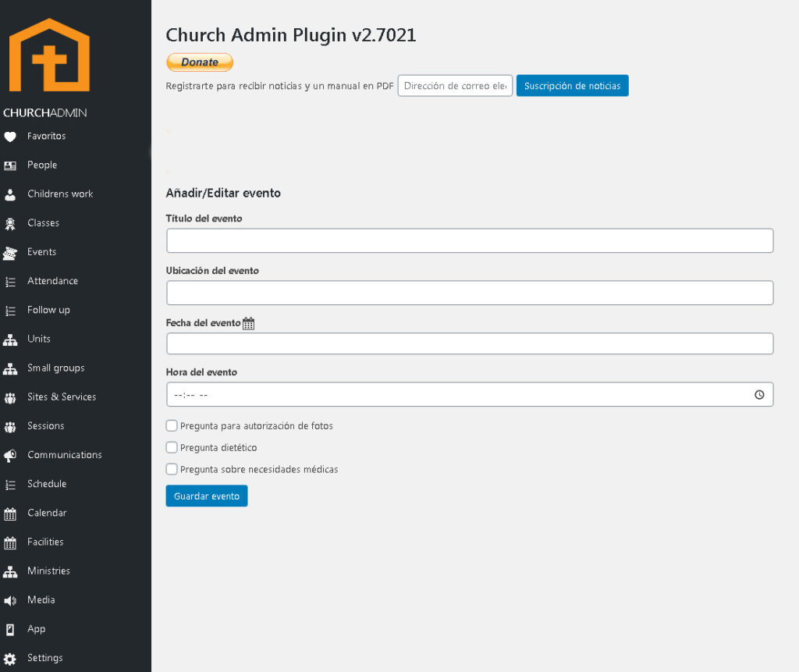Open the Calendar sidebar section

[x=47, y=513]
